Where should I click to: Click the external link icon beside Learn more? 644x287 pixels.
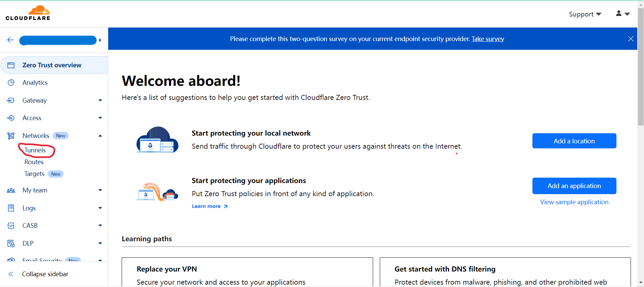pyautogui.click(x=226, y=207)
